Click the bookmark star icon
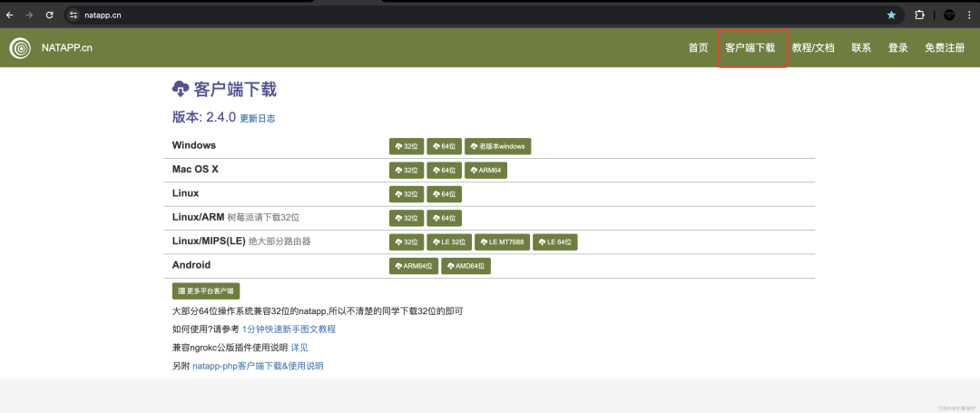Viewport: 980px width, 413px height. point(891,15)
